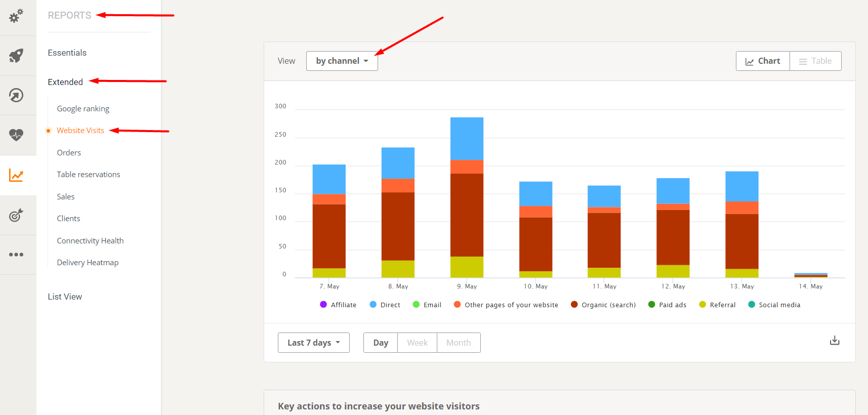The image size is (868, 415).
Task: Group chart data by Day
Action: 381,343
